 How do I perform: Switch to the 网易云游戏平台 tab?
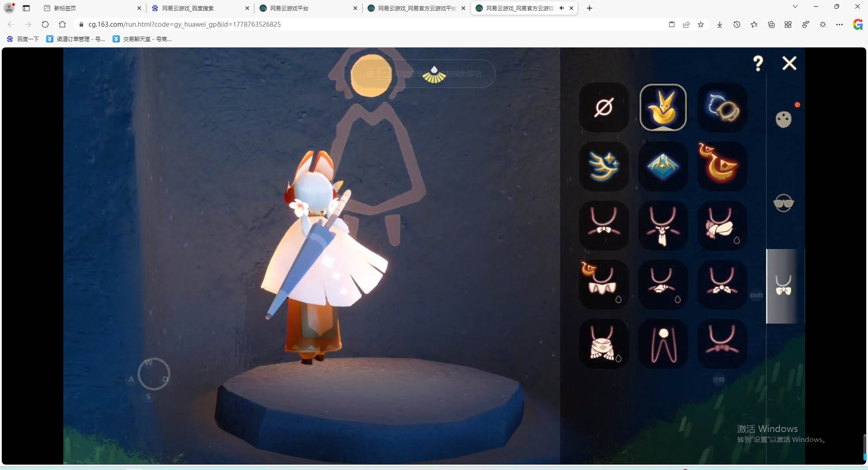click(x=308, y=8)
